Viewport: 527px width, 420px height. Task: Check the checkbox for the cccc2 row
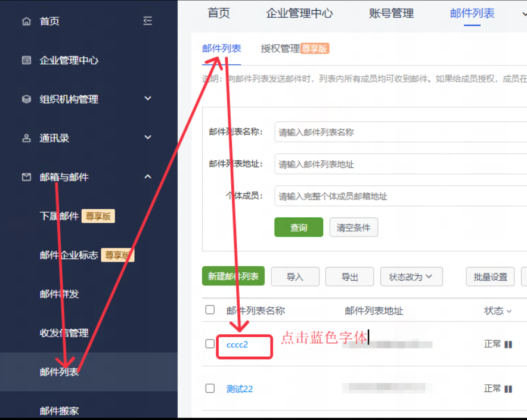point(210,344)
